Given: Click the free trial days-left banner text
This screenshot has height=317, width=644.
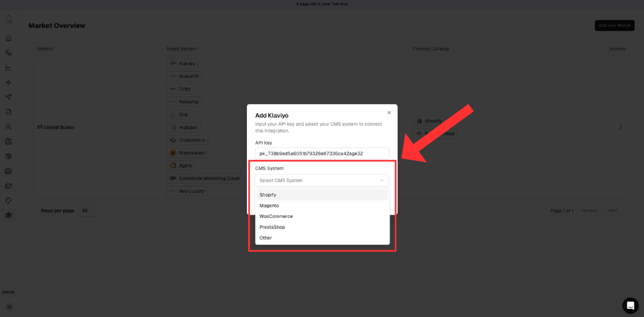Looking at the screenshot, I should [322, 4].
